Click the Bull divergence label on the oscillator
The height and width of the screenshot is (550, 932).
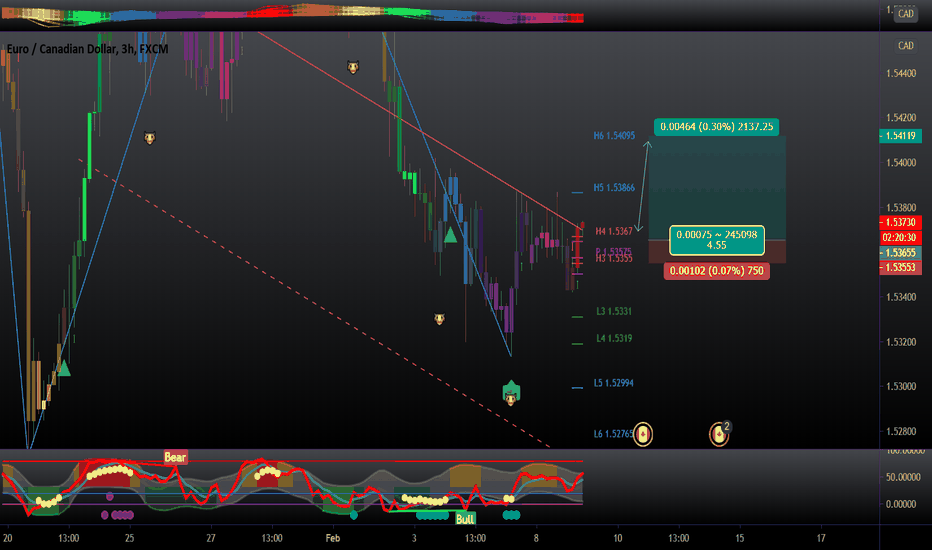pyautogui.click(x=465, y=519)
